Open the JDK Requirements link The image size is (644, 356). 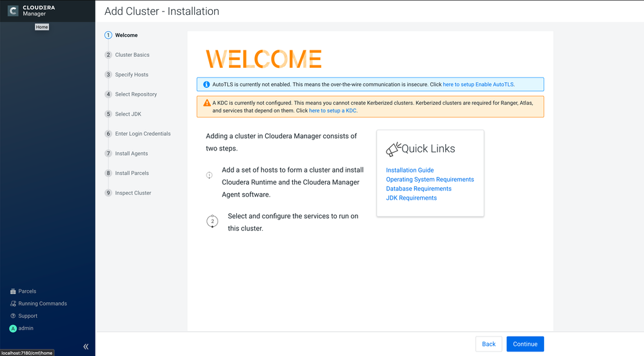click(x=411, y=198)
